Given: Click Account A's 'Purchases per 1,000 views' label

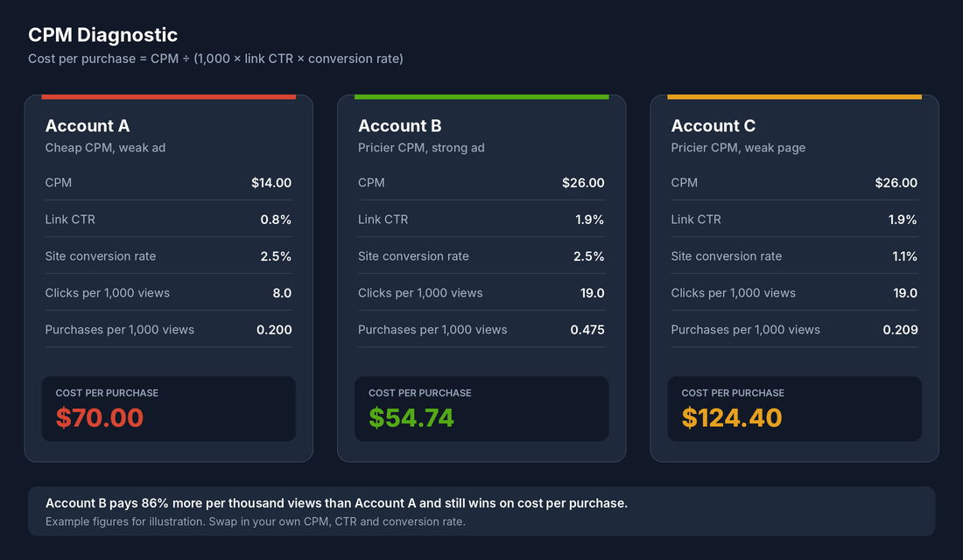Looking at the screenshot, I should click(120, 331).
